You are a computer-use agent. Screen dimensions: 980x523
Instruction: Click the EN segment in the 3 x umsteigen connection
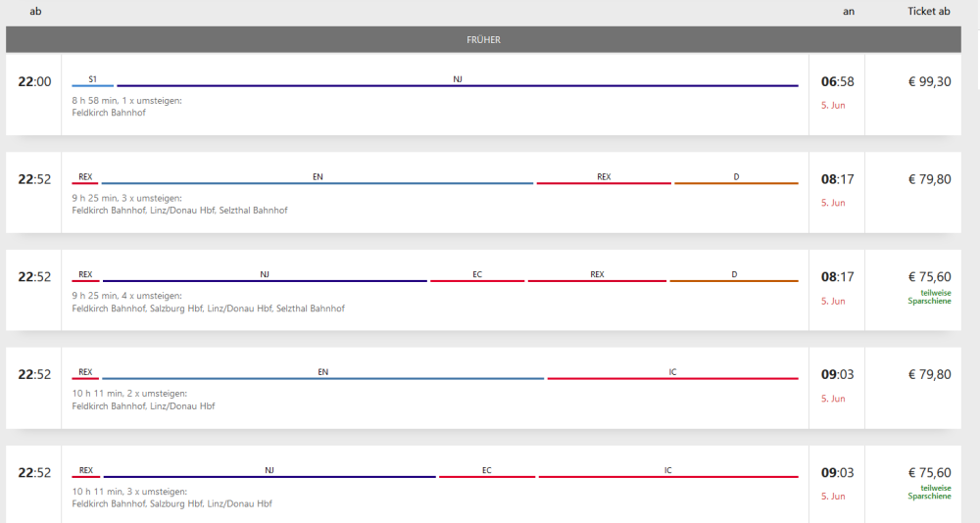[318, 181]
